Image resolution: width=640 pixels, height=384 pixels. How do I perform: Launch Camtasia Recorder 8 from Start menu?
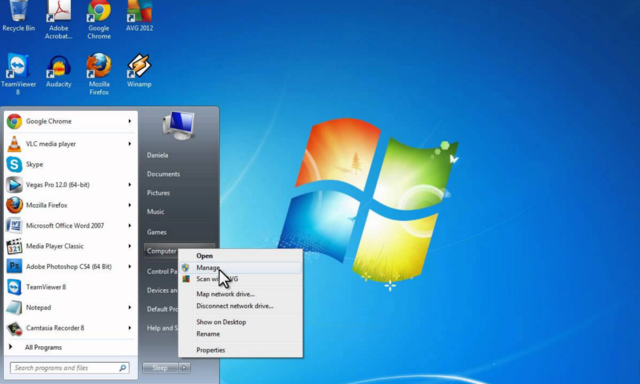[70, 328]
